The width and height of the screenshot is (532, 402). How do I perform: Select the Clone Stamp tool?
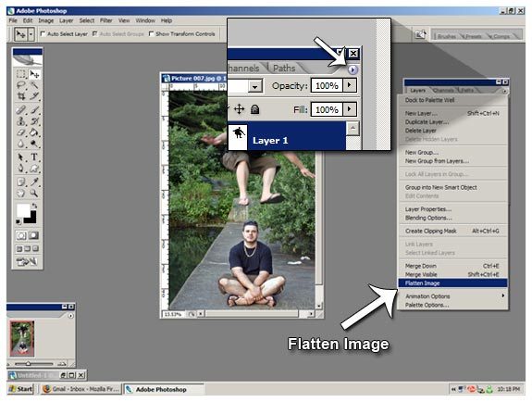(x=21, y=121)
